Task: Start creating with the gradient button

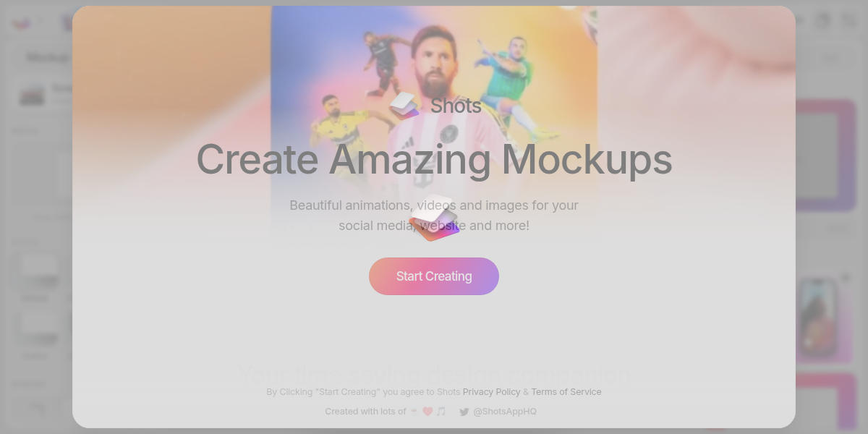Action: 434,276
